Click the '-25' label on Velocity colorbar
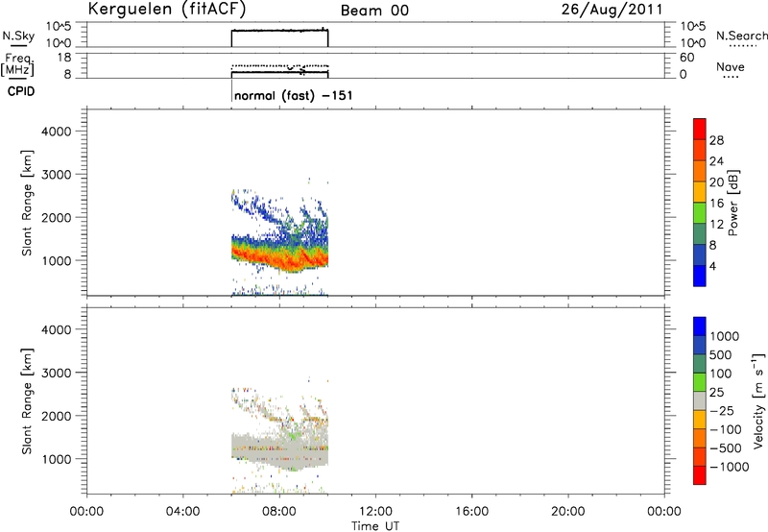Screen dimensions: 768x532 (722, 410)
